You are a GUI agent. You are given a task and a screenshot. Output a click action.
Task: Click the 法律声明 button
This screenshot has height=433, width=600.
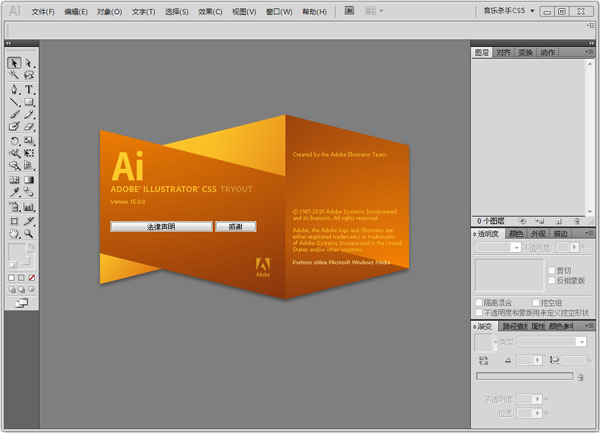(x=160, y=227)
